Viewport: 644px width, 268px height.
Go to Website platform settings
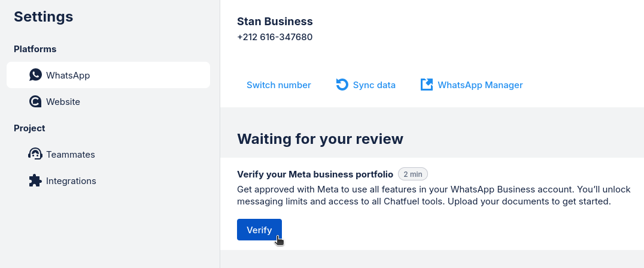(x=63, y=102)
